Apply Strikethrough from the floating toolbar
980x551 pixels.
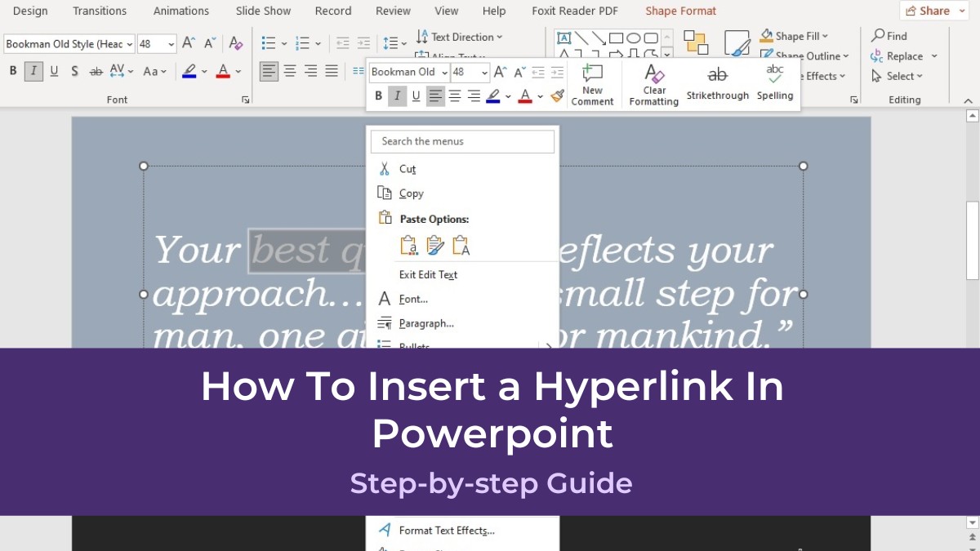717,84
